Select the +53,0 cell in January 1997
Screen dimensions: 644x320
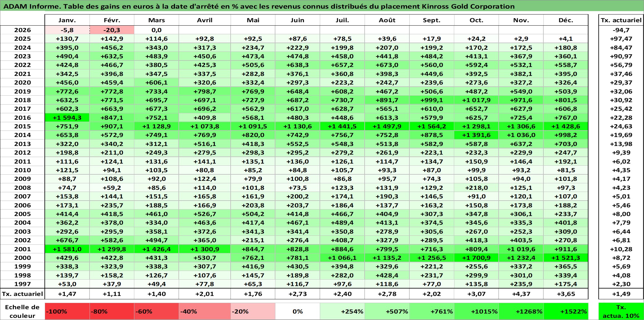tap(67, 284)
